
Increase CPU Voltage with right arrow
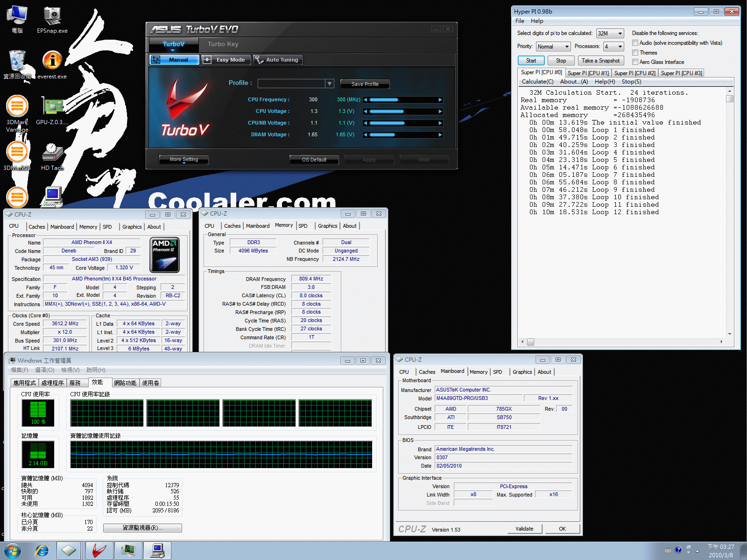440,112
